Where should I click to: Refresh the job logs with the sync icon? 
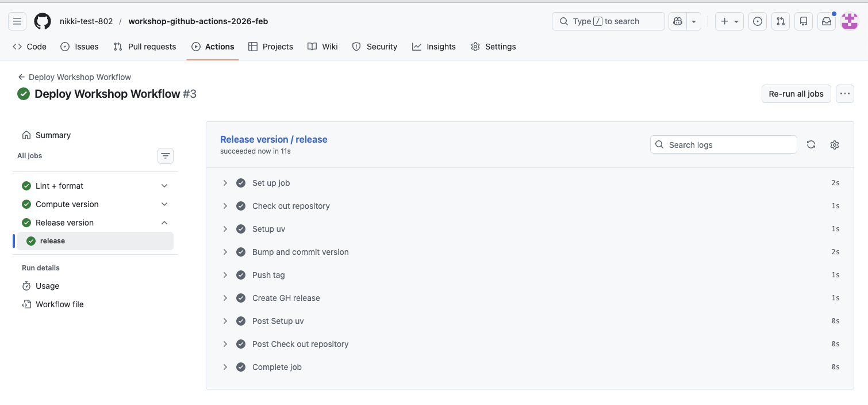point(811,144)
